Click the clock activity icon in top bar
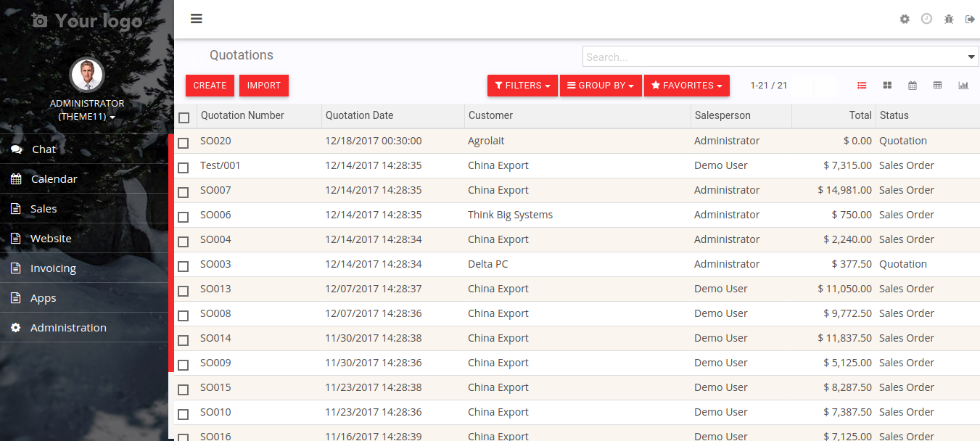 (x=926, y=19)
